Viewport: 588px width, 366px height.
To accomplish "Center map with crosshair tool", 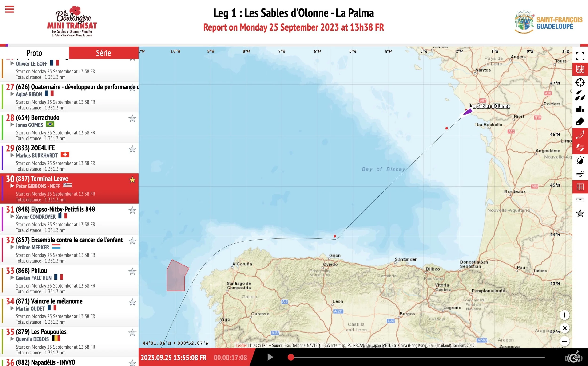I will (580, 82).
